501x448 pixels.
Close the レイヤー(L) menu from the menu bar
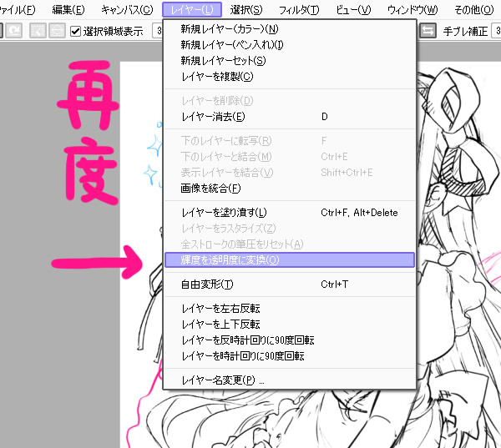pyautogui.click(x=192, y=10)
